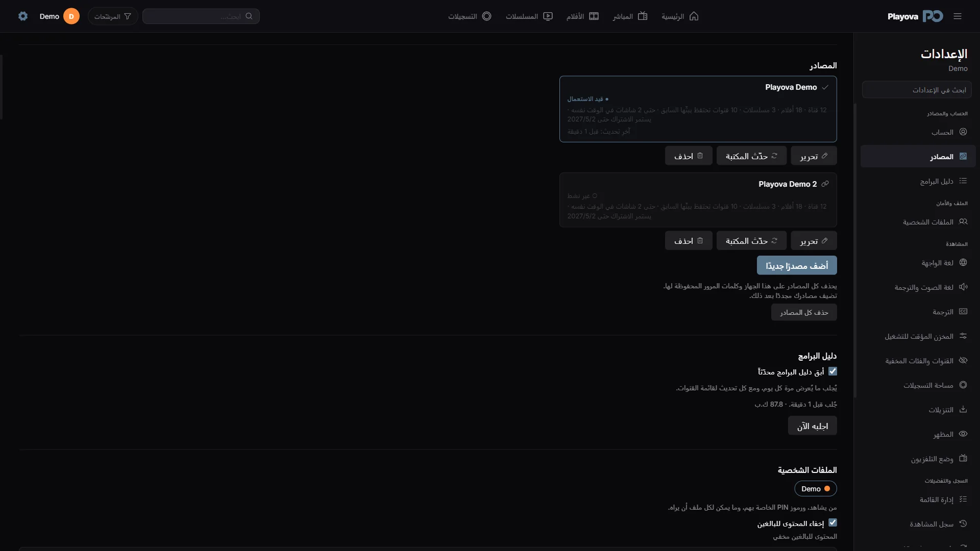
Task: Click حذف كل المصادر button
Action: 804,312
